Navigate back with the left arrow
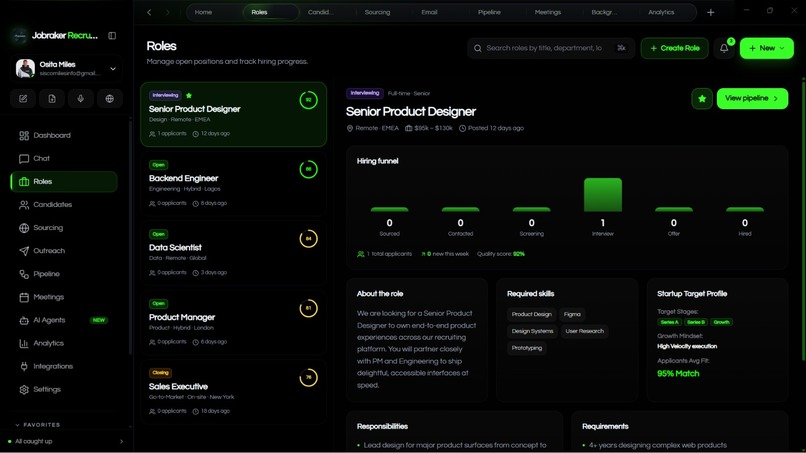 pos(149,12)
